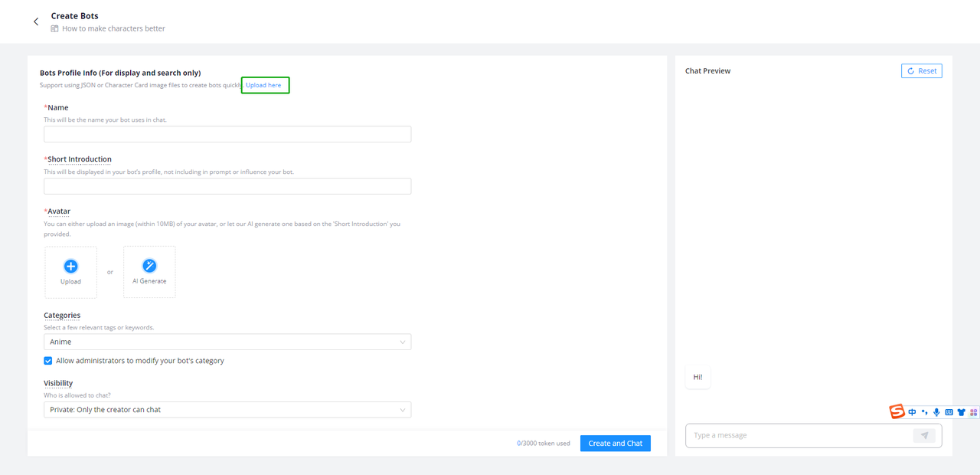The height and width of the screenshot is (475, 980).
Task: Click the Upload avatar plus icon
Action: point(70,267)
